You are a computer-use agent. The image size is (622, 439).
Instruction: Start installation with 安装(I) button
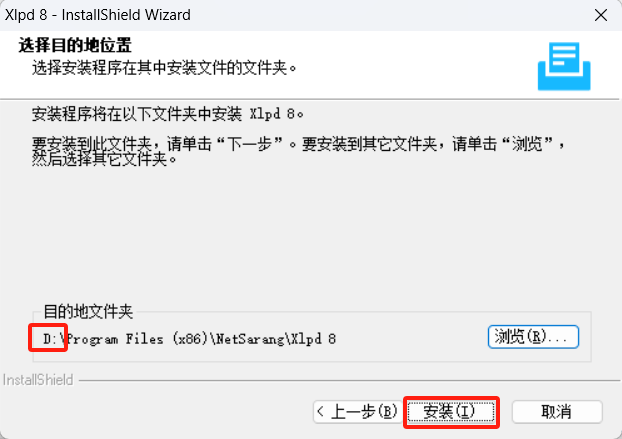pyautogui.click(x=451, y=412)
